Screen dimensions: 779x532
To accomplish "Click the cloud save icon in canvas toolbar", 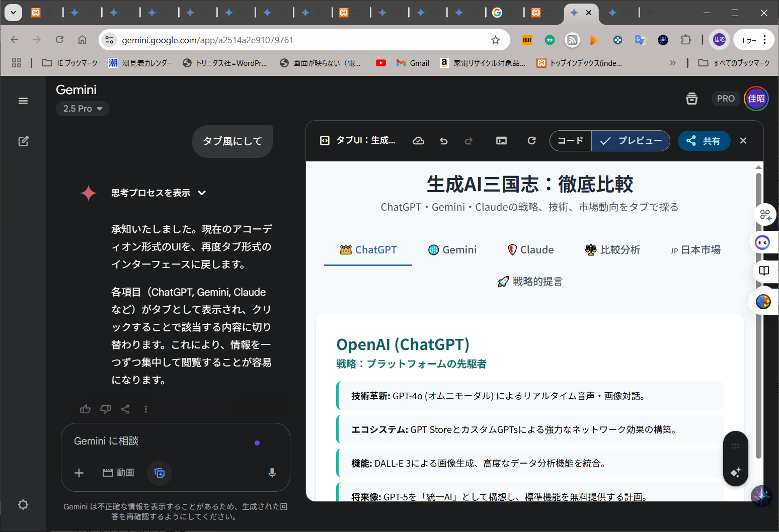I will point(419,141).
